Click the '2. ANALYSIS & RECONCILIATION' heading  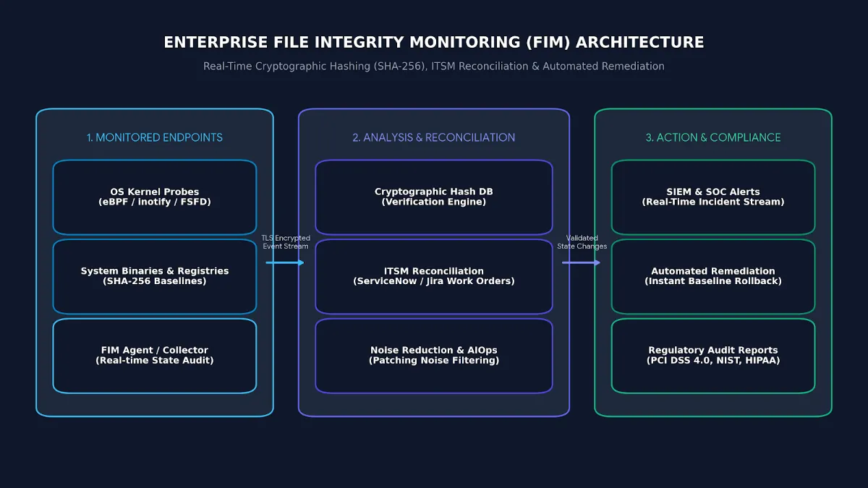click(x=434, y=137)
